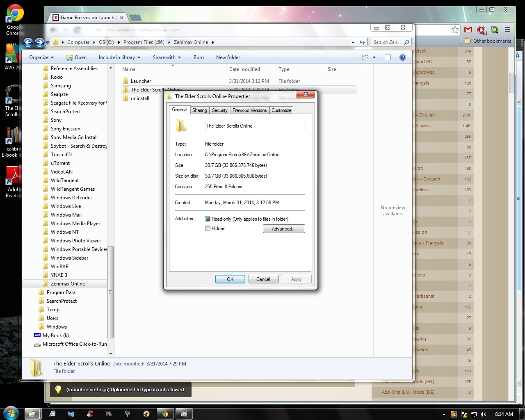Open Other bookmarks folder in Chrome
Viewport: 525px width, 420px height.
[488, 41]
